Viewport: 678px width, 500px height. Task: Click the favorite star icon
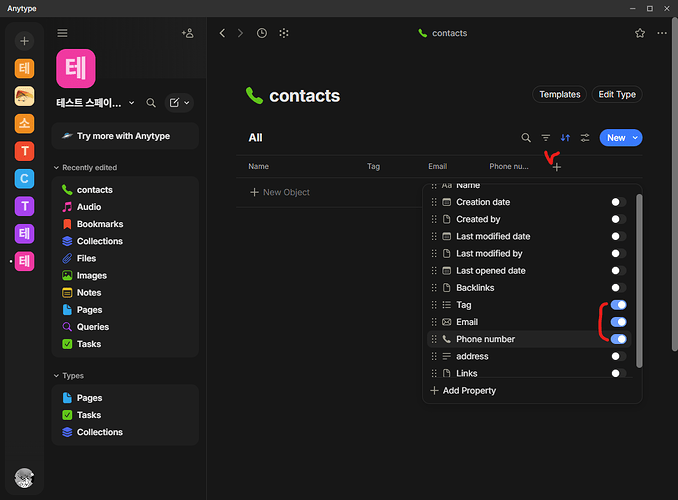click(640, 33)
